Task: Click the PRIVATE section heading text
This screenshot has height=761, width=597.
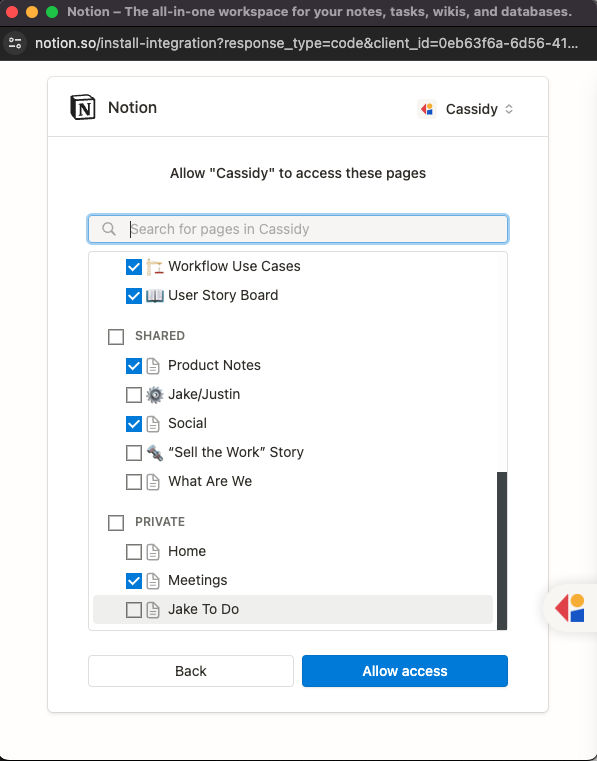Action: coord(160,522)
